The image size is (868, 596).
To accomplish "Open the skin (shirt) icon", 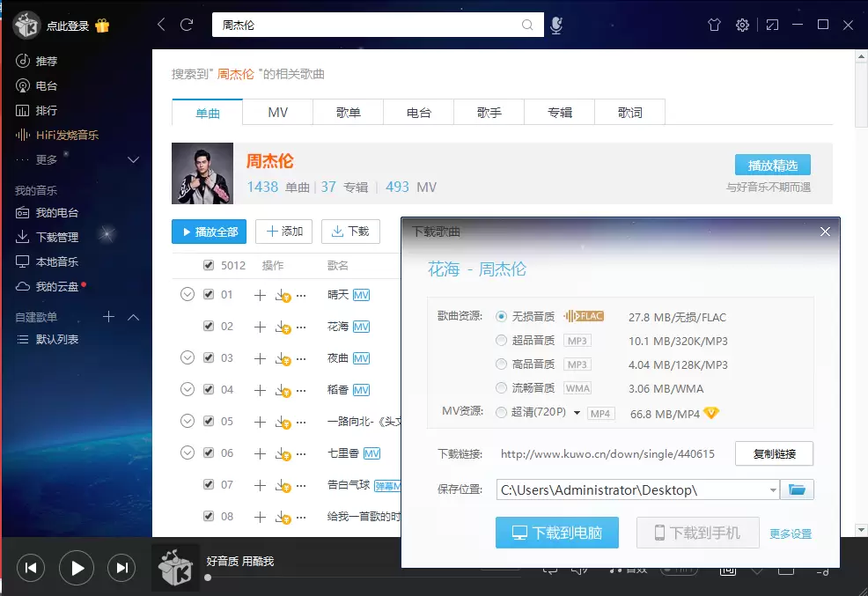I will click(x=714, y=25).
